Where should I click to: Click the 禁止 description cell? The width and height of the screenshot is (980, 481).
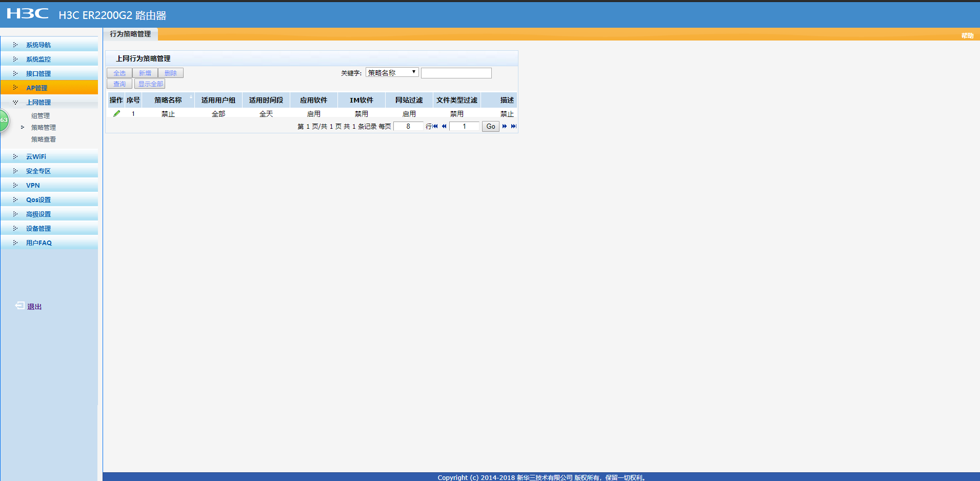[507, 114]
